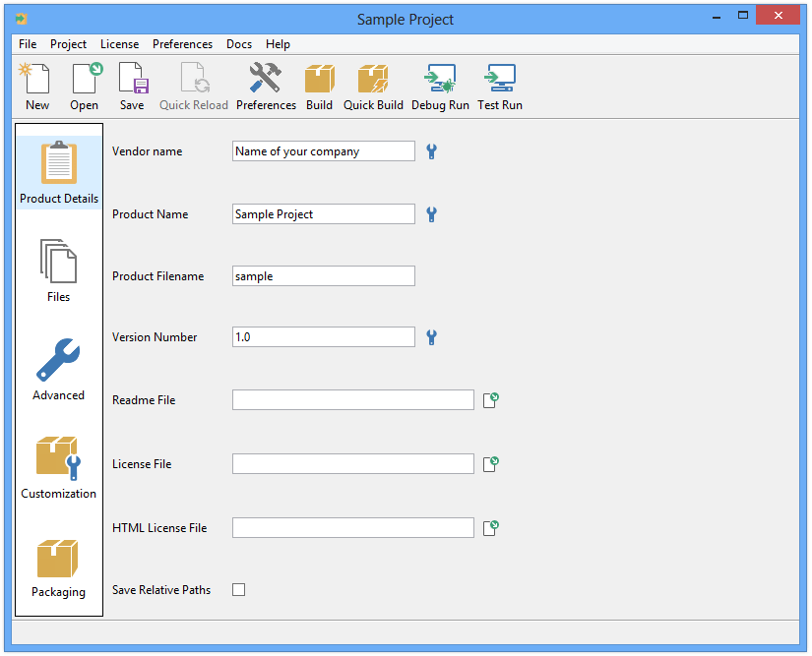
Task: Click the wrench icon beside Vendor name
Action: tap(431, 151)
